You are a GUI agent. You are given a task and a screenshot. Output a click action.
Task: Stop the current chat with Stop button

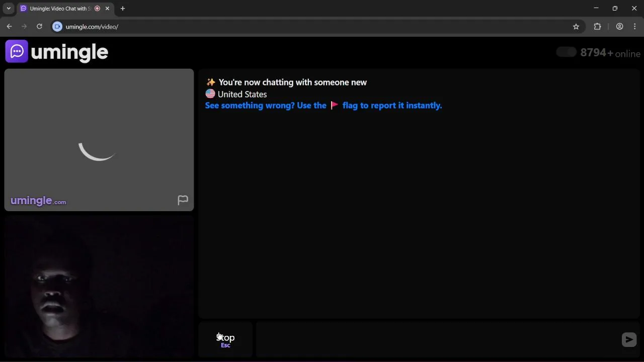point(225,340)
